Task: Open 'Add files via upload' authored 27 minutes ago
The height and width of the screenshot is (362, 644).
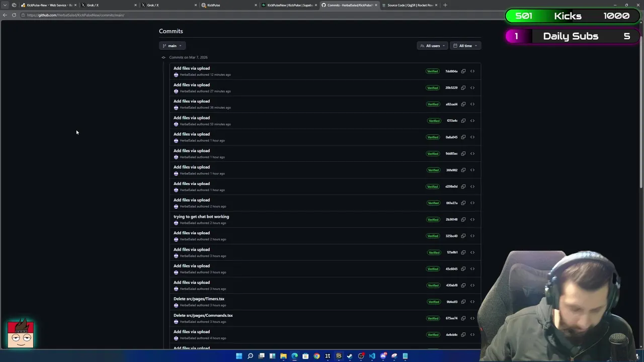Action: click(x=192, y=85)
